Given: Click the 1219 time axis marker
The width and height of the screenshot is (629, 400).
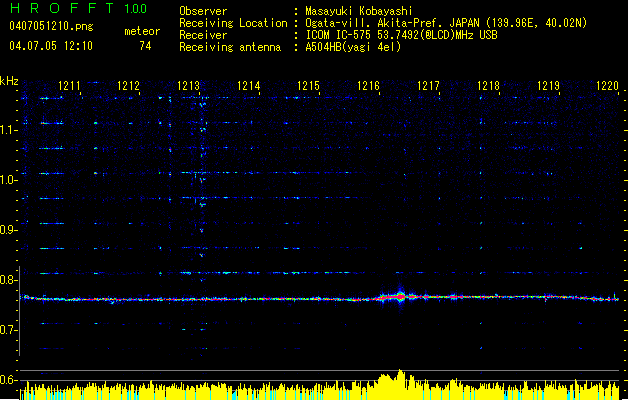Looking at the screenshot, I should [548, 86].
